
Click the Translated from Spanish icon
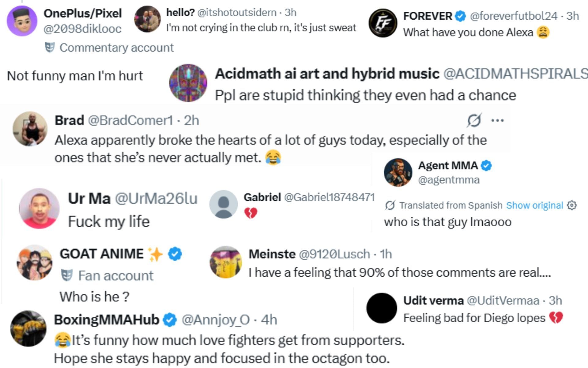tap(390, 205)
